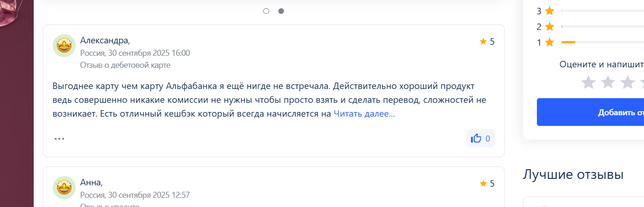The image size is (644, 207).
Task: Open Анна's reviewer name
Action: coord(91,182)
